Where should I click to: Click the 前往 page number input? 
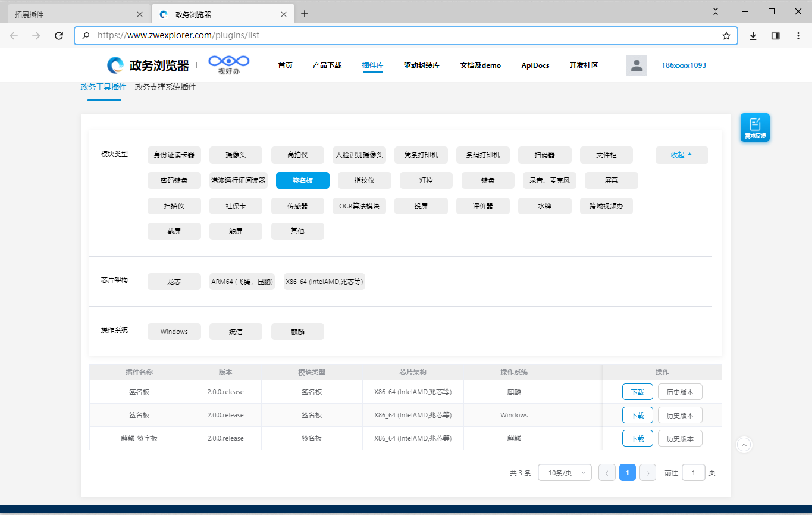[694, 473]
